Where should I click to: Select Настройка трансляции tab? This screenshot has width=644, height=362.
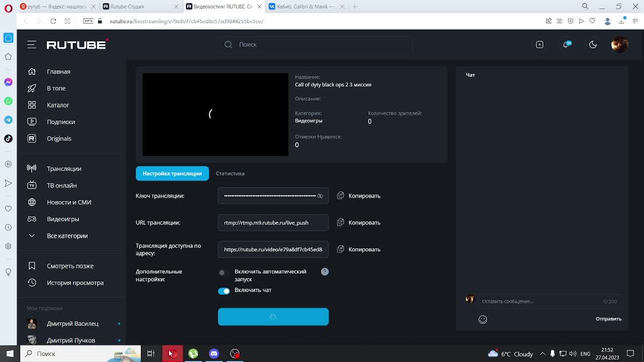click(x=172, y=173)
